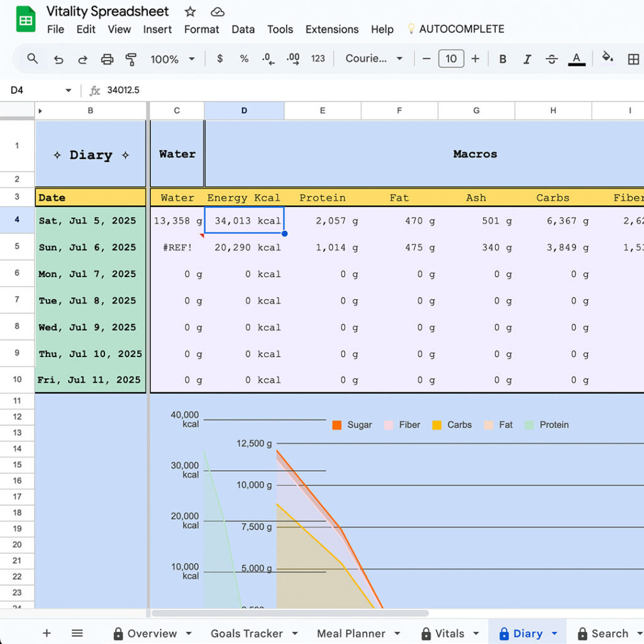Toggle italic formatting
644x644 pixels.
pos(527,59)
